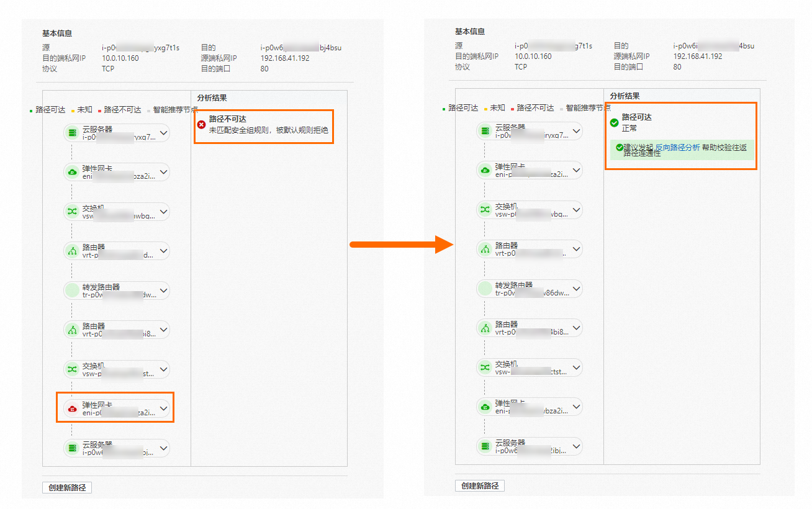Click 路径可达 result heading in right panel
This screenshot has width=812, height=509.
click(637, 117)
